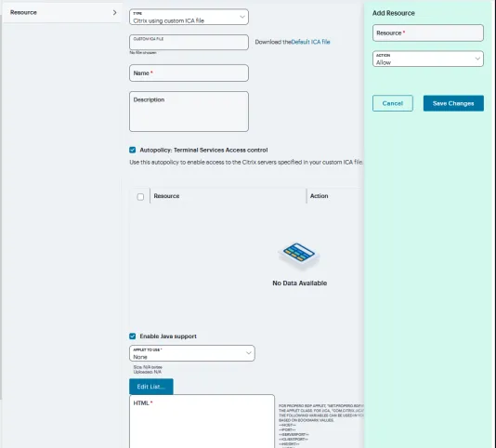The height and width of the screenshot is (448, 496).
Task: Click the autopolicy description text about Citrix servers
Action: [246, 162]
